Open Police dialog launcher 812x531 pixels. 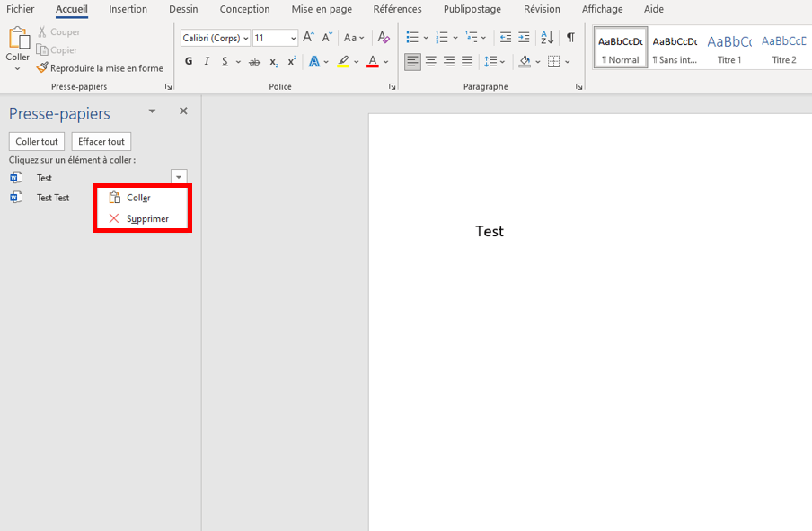(x=392, y=87)
